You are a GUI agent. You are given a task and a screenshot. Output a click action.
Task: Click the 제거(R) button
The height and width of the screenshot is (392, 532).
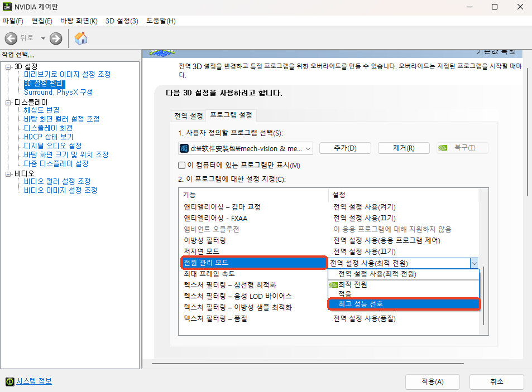tap(404, 148)
